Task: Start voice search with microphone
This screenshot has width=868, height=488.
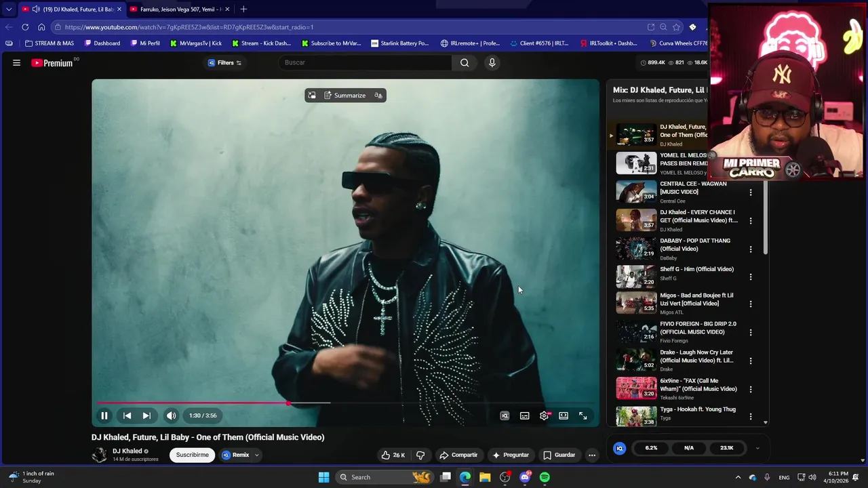Action: click(492, 62)
